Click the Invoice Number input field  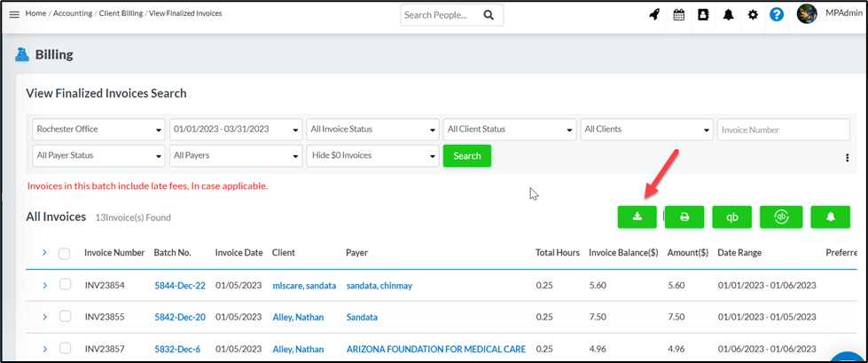tap(770, 130)
